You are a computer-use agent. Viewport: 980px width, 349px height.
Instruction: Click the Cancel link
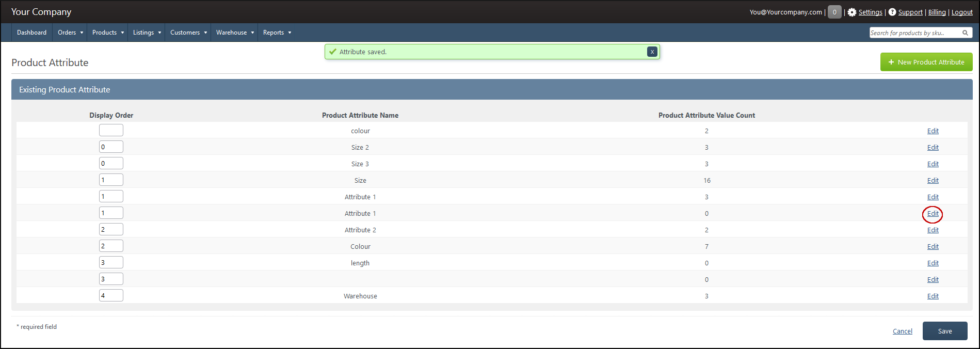pyautogui.click(x=903, y=331)
